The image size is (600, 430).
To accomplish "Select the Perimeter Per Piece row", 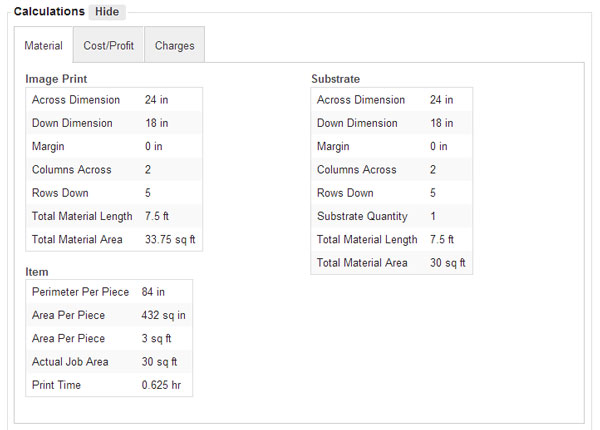I will click(109, 292).
